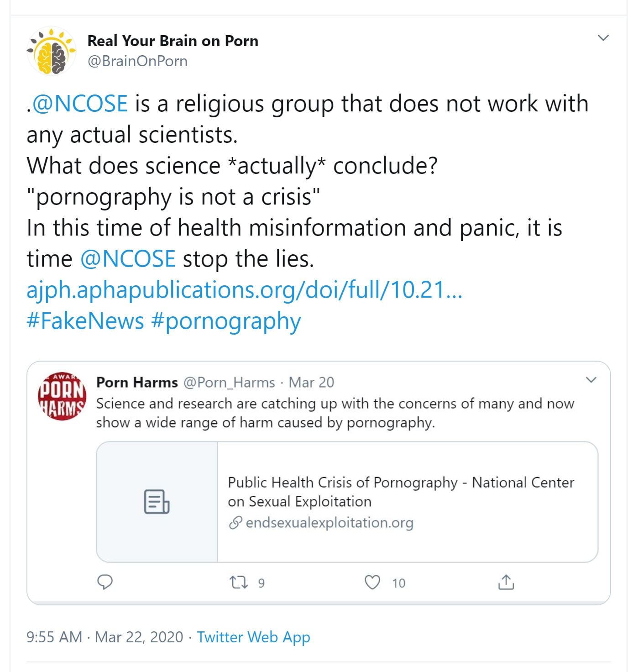Click the Twitter Web App source link
This screenshot has height=672, width=633.
[x=253, y=637]
